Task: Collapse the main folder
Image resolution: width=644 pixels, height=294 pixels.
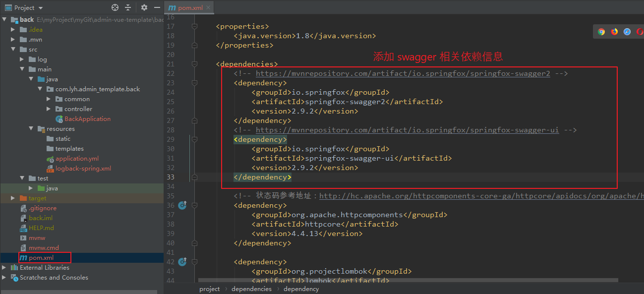Action: tap(22, 69)
